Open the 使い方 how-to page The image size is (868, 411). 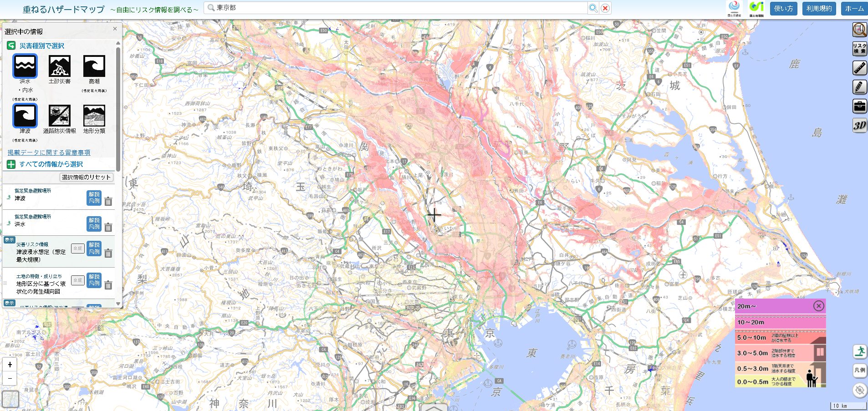(783, 9)
